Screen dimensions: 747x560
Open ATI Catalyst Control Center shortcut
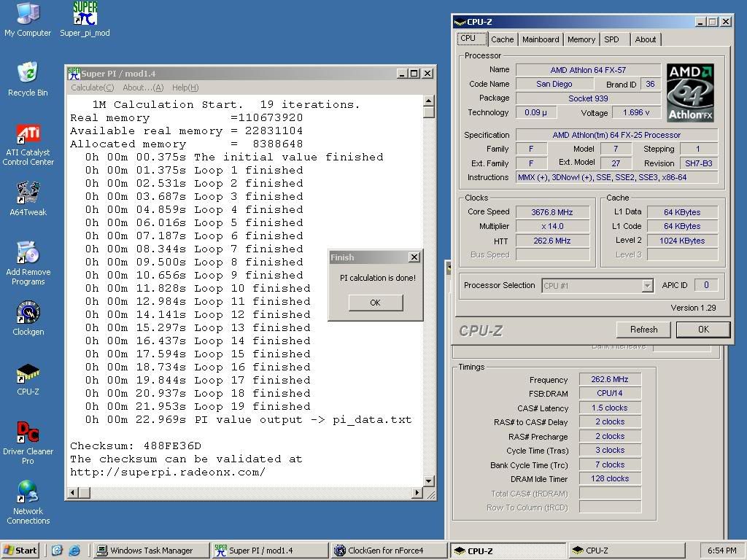(x=28, y=145)
